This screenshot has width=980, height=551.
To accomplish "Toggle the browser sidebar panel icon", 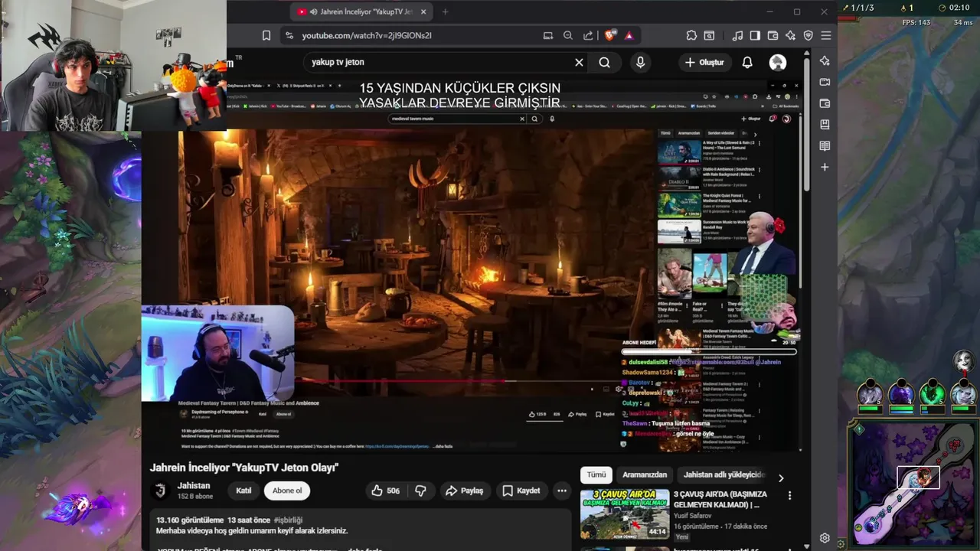I will [755, 35].
